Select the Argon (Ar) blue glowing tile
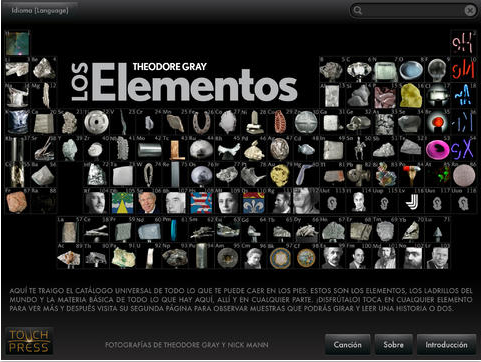The height and width of the screenshot is (362, 481). (x=463, y=96)
